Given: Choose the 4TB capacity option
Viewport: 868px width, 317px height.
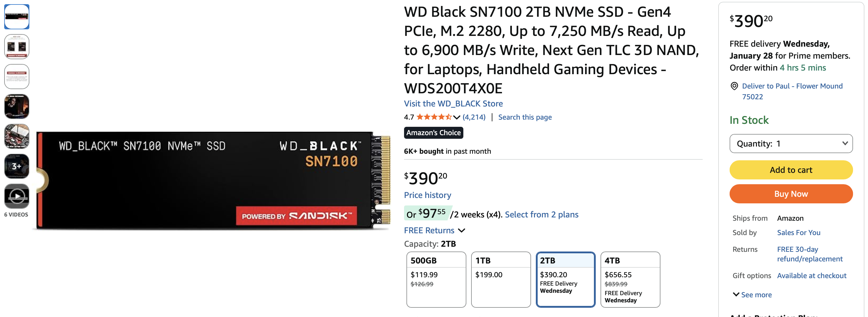Looking at the screenshot, I should 630,279.
